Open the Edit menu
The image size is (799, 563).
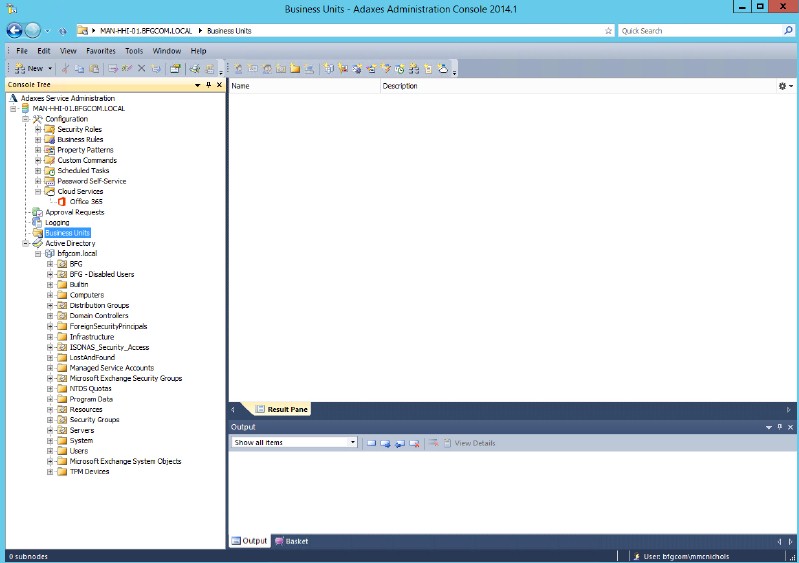coord(44,51)
